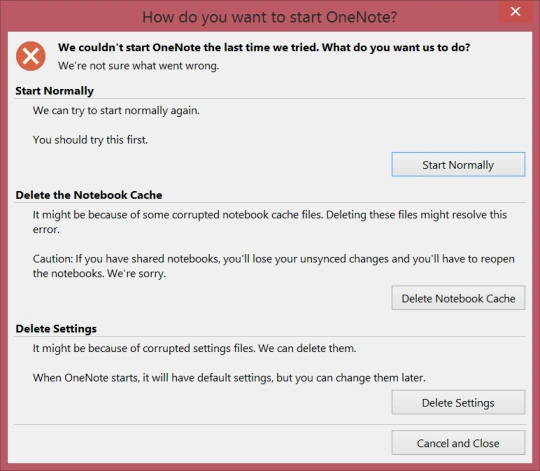Click the red error X icon

31,56
